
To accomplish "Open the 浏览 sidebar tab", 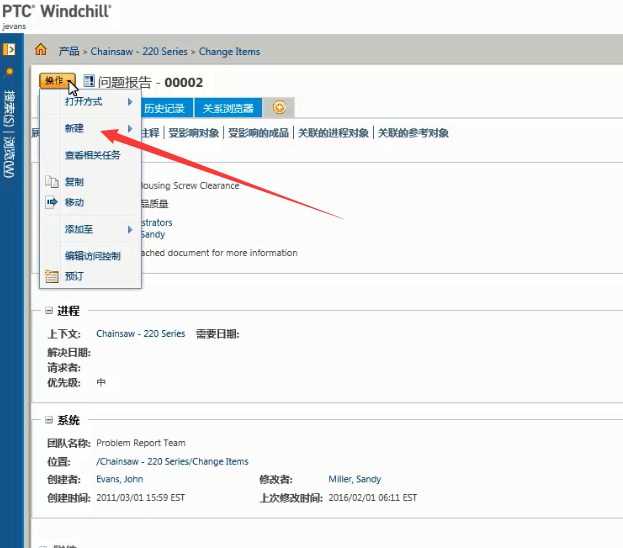I will pyautogui.click(x=9, y=157).
